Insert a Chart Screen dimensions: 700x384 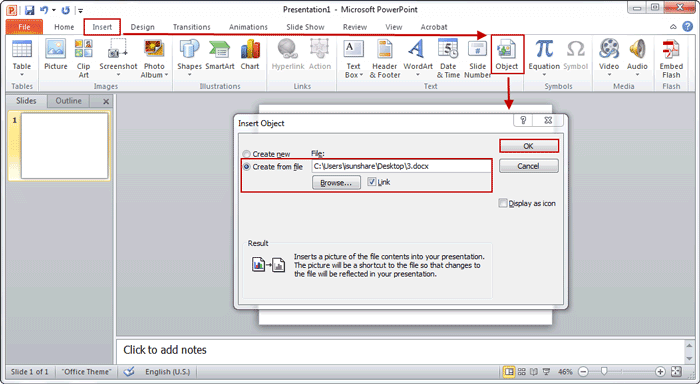[250, 54]
